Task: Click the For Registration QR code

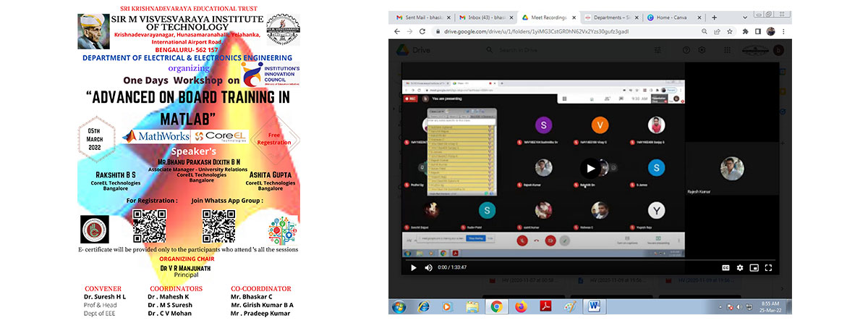Action: (149, 226)
